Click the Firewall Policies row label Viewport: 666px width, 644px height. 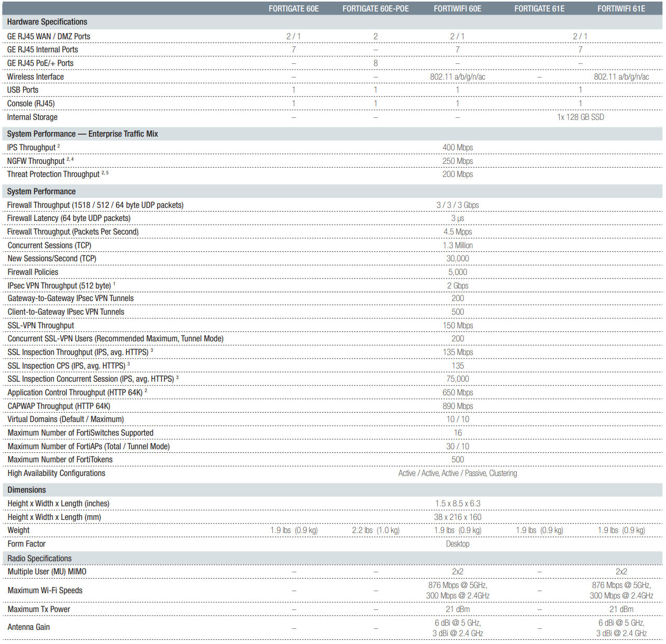tap(33, 272)
